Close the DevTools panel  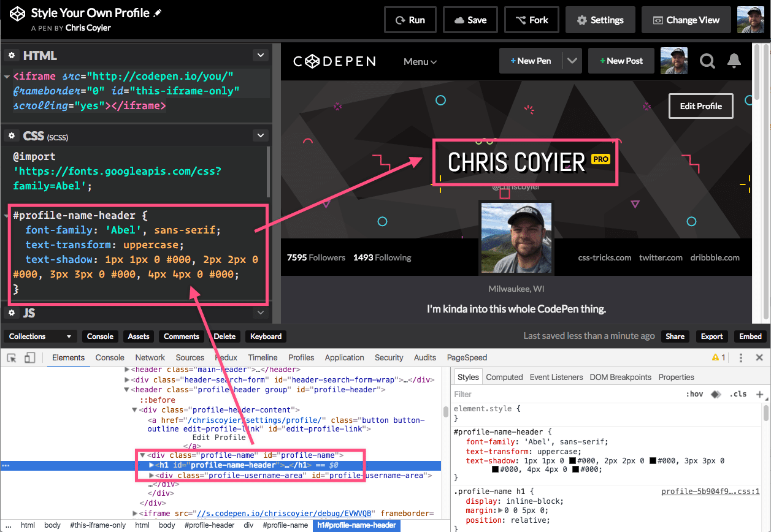click(x=759, y=357)
